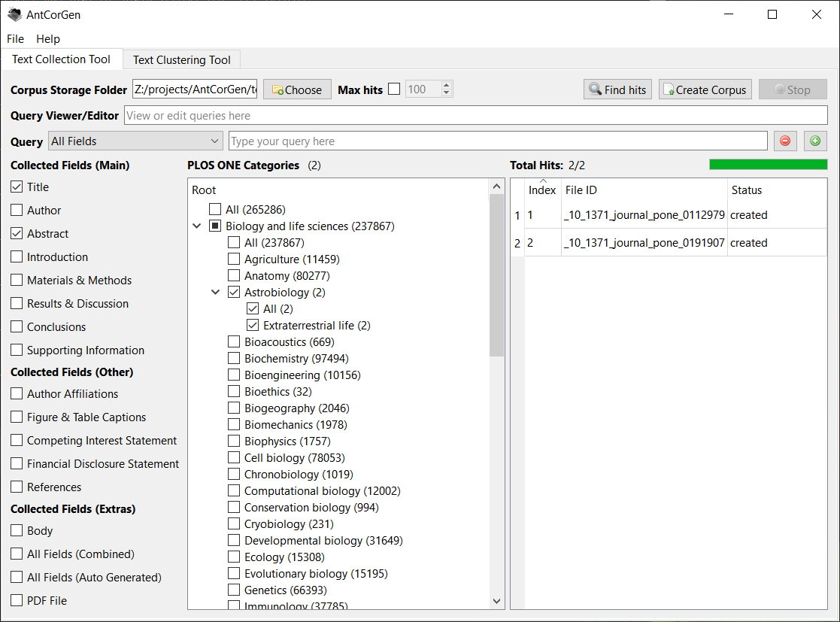Increase the Max hits value with the up arrow
The height and width of the screenshot is (622, 840).
point(447,86)
